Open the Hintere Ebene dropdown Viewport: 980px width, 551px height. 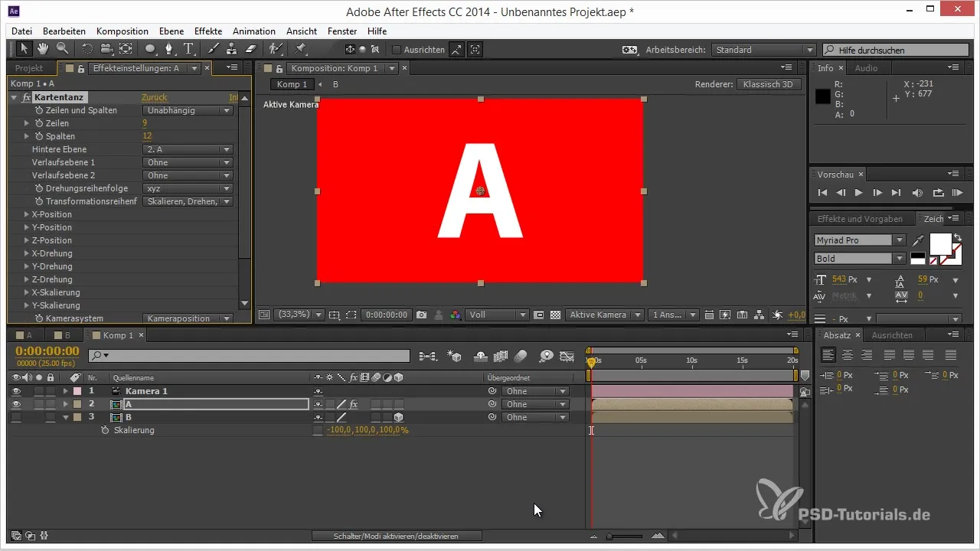[188, 149]
